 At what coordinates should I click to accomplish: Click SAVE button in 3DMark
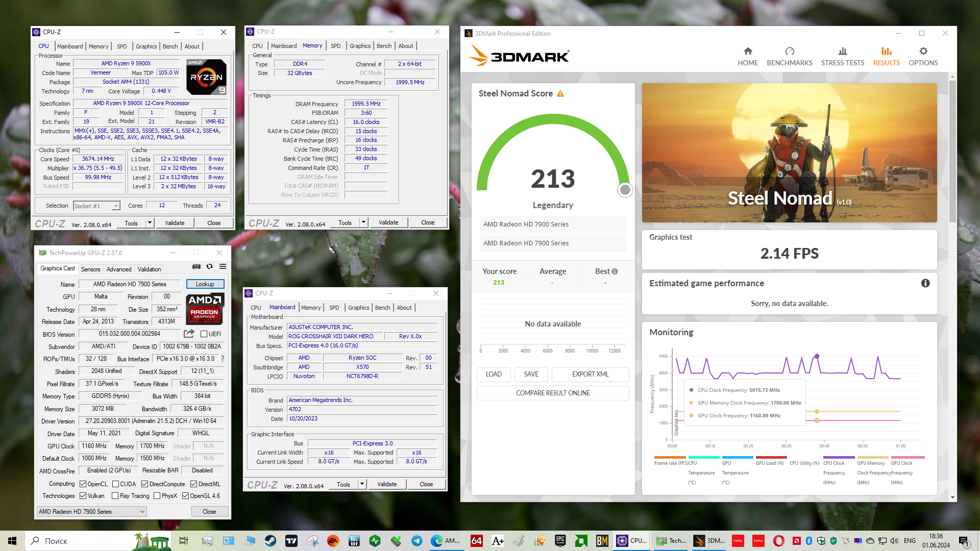click(x=531, y=374)
